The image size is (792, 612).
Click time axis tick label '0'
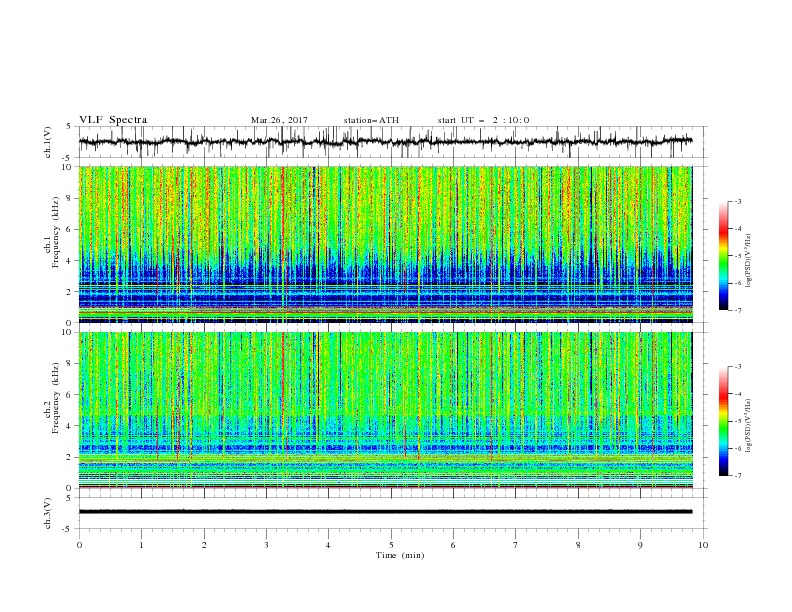click(x=79, y=545)
